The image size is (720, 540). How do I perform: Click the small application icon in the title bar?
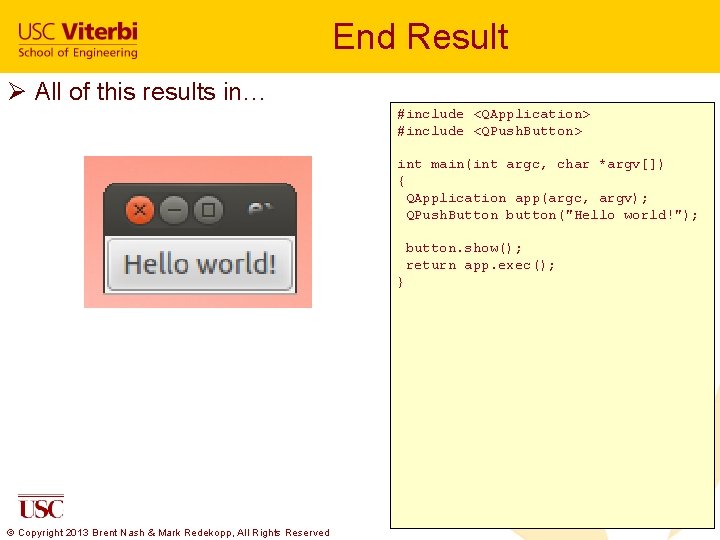coord(260,208)
